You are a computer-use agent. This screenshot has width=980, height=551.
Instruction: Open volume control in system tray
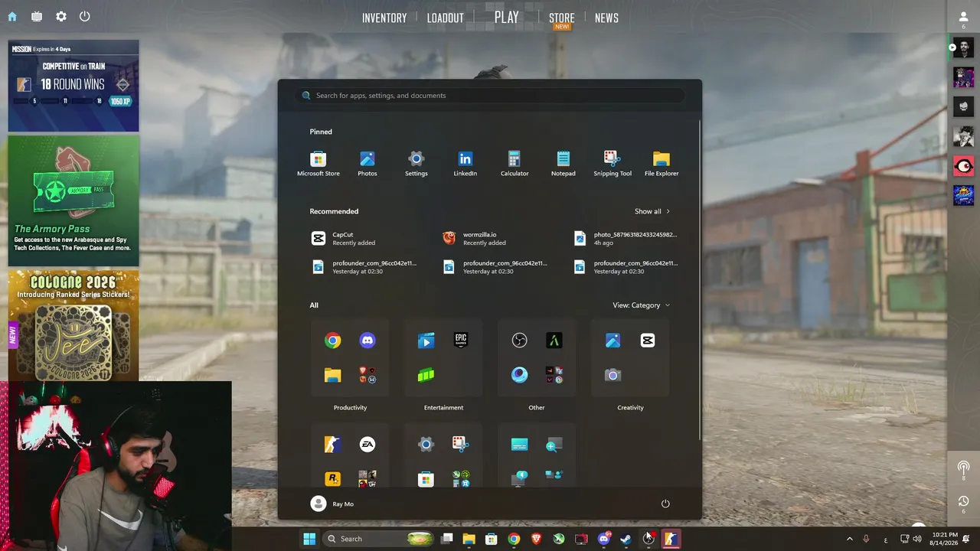coord(917,539)
